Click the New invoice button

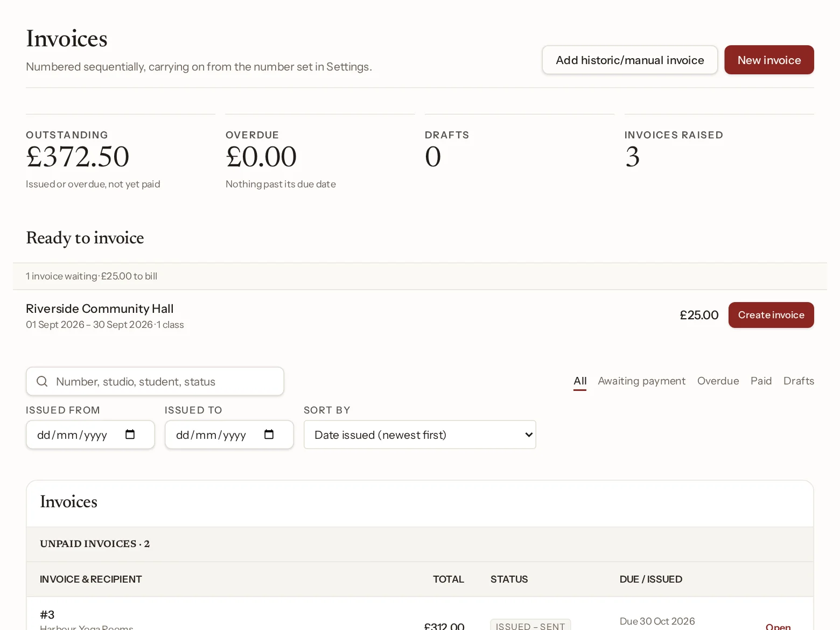(x=769, y=60)
